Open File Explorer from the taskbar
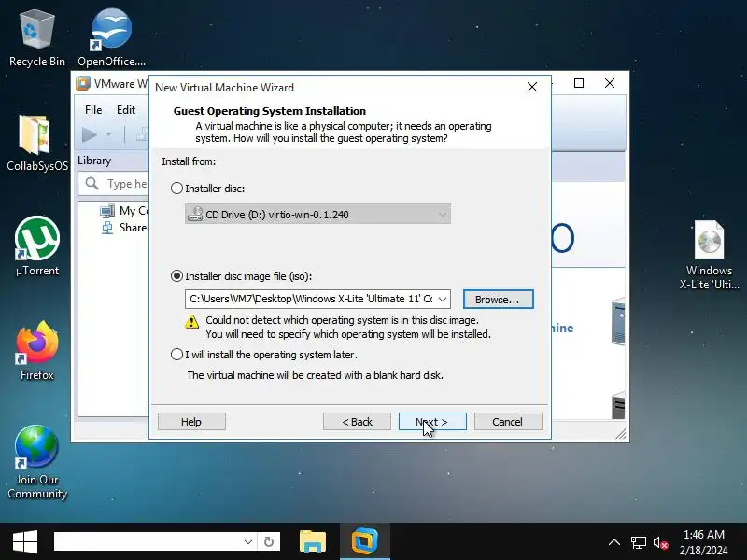Viewport: 747px width, 560px height. [x=313, y=542]
